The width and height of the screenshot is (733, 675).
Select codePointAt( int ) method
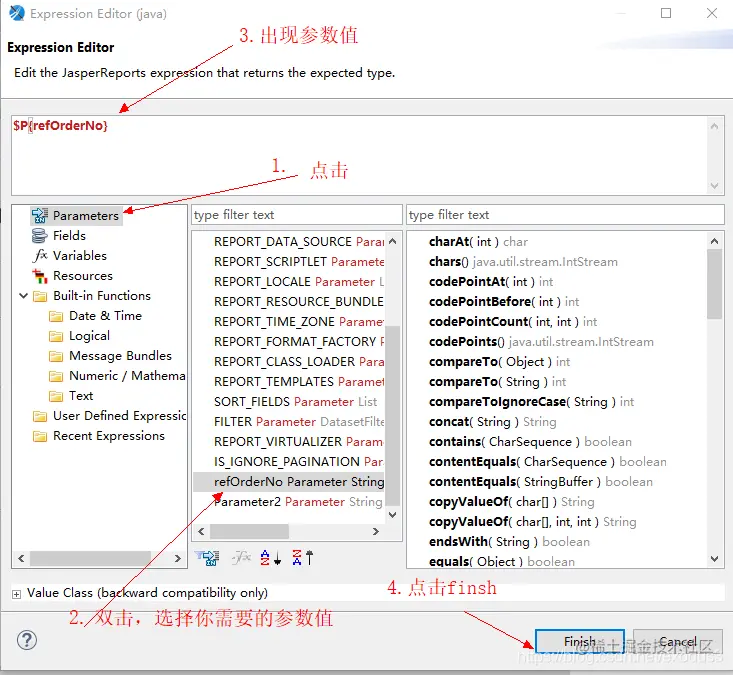coord(491,282)
